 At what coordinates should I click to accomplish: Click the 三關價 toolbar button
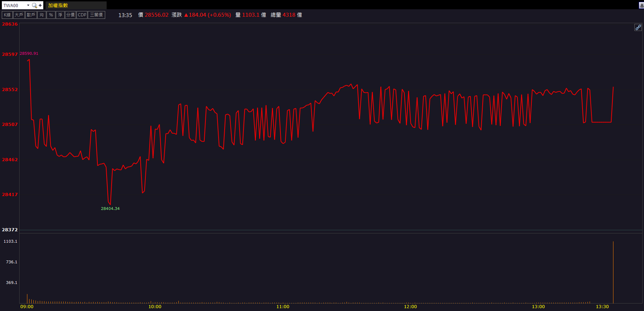96,15
